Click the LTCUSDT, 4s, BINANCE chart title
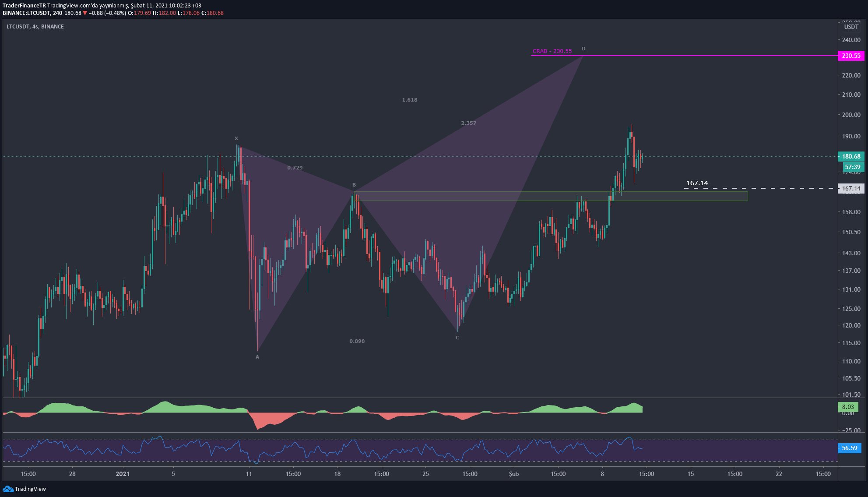Image resolution: width=868 pixels, height=497 pixels. pyautogui.click(x=35, y=27)
